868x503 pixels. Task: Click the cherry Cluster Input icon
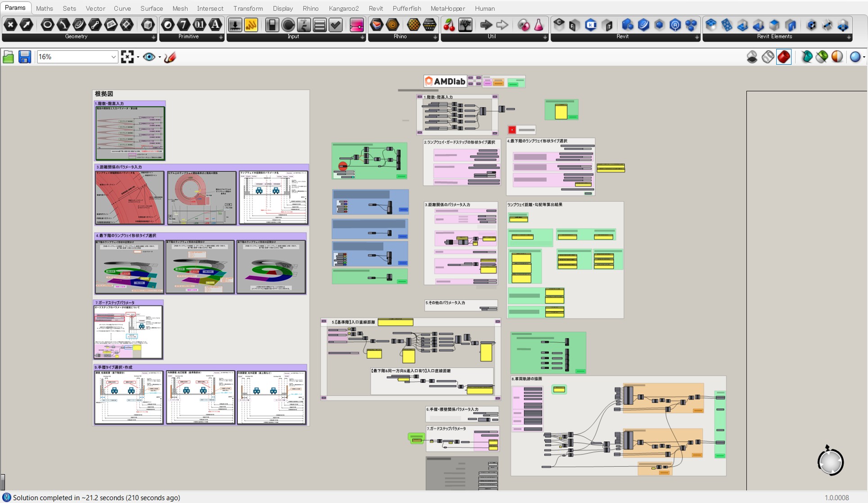[449, 25]
